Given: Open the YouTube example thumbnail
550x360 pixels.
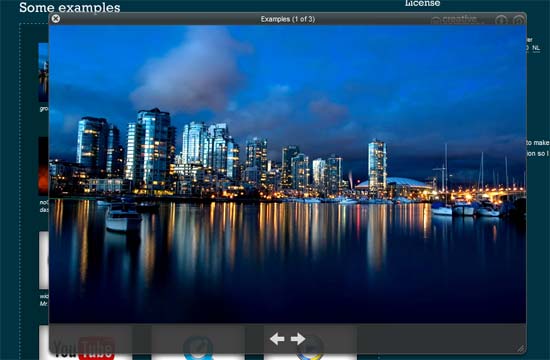Looking at the screenshot, I should pyautogui.click(x=85, y=343).
